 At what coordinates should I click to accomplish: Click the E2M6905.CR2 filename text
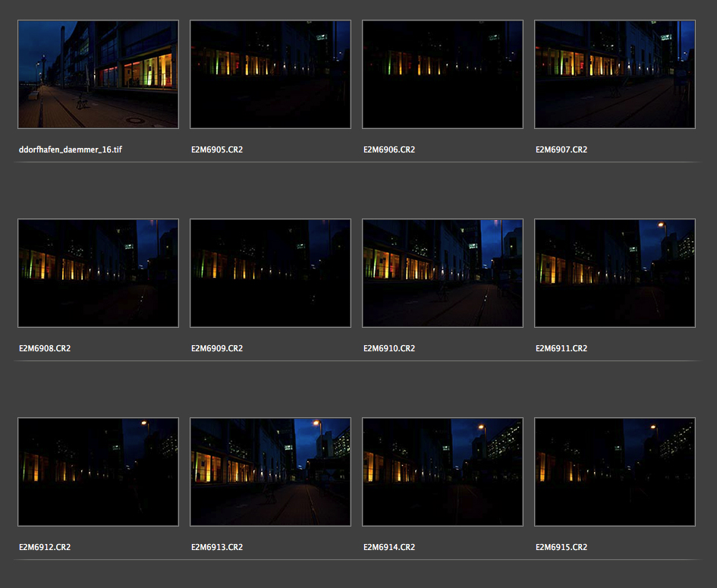tap(217, 150)
